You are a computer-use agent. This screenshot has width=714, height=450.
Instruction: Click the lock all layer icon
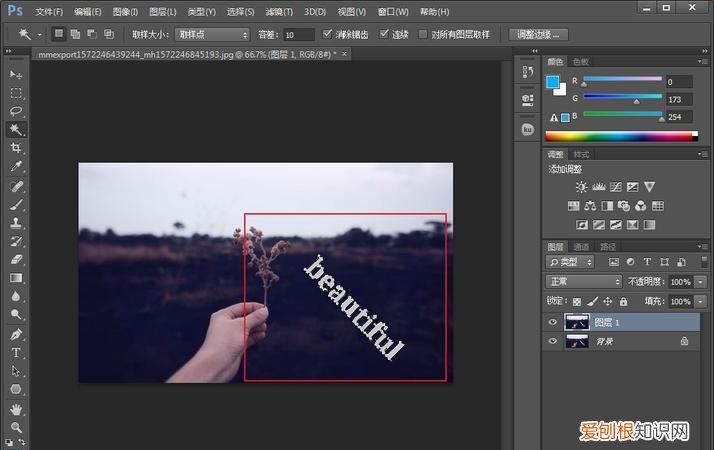[x=624, y=301]
